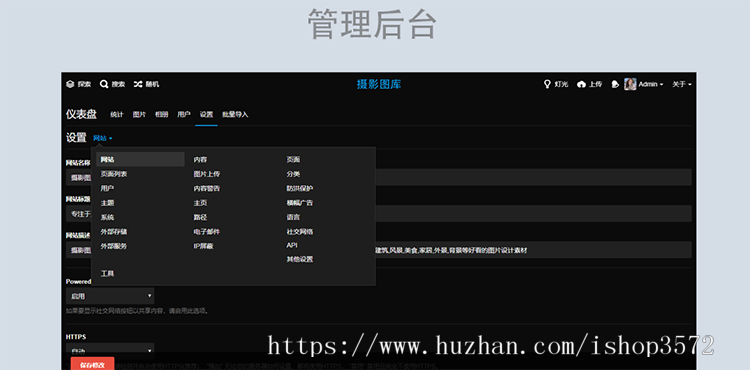Image resolution: width=750 pixels, height=370 pixels.
Task: Open 外部服务 settings from the menu
Action: (113, 246)
